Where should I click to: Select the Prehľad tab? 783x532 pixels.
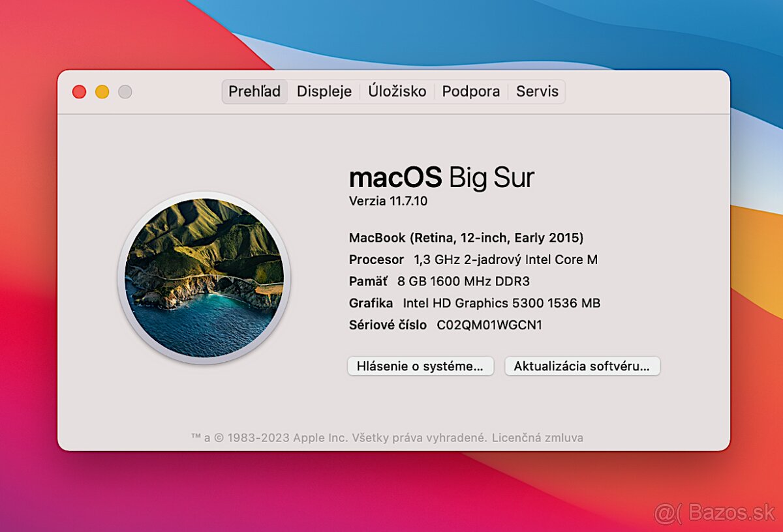[254, 91]
